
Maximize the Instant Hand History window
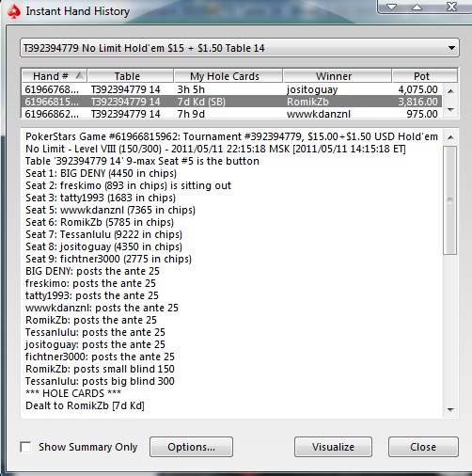pos(417,7)
